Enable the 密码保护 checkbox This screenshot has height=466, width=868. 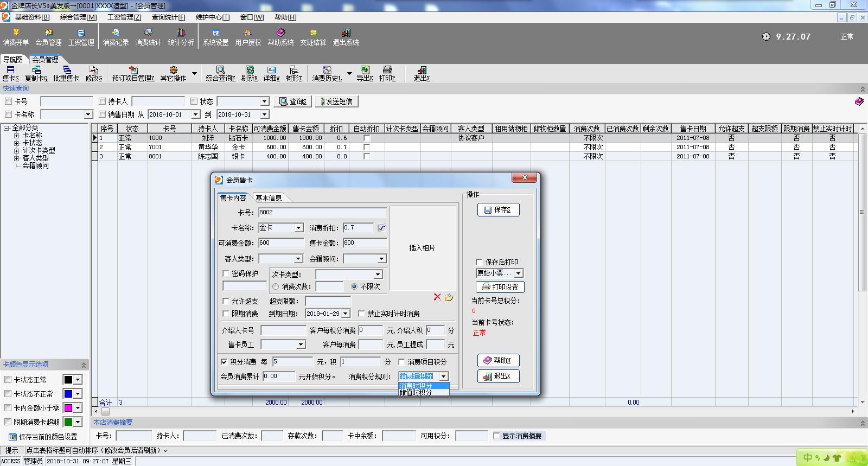point(226,273)
